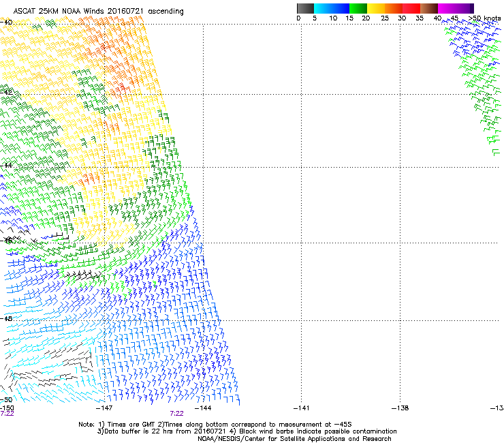Click the '-50' latitude label
504x443 pixels.
[x=6, y=399]
